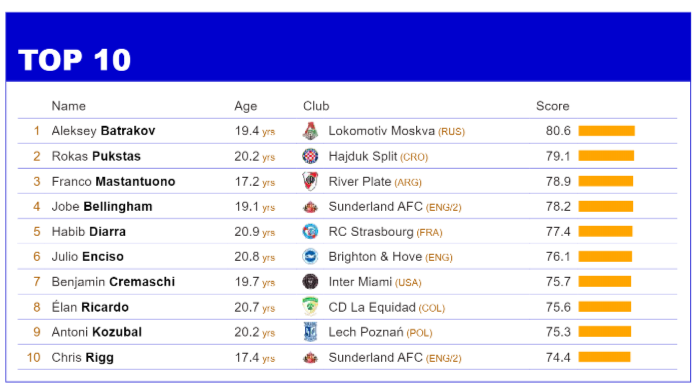This screenshot has height=392, width=696.
Task: Open Franco Mastantuono player name
Action: coord(113,182)
